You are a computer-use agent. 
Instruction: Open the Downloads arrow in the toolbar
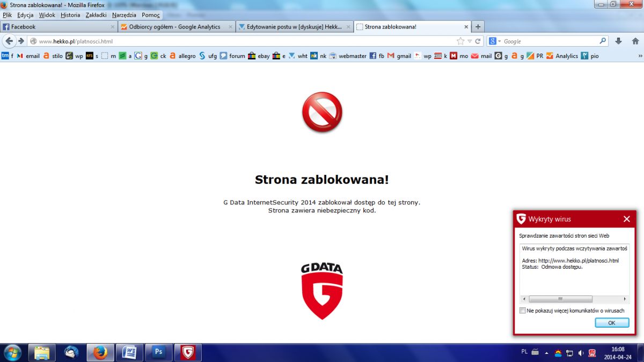tap(618, 41)
